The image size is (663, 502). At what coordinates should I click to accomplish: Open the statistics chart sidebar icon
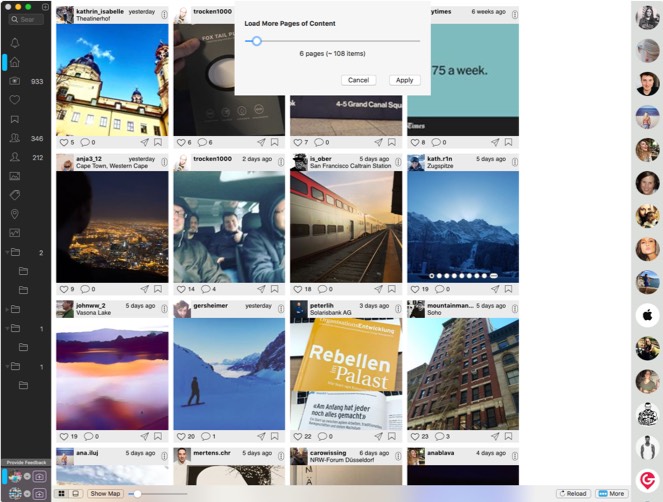coord(15,233)
